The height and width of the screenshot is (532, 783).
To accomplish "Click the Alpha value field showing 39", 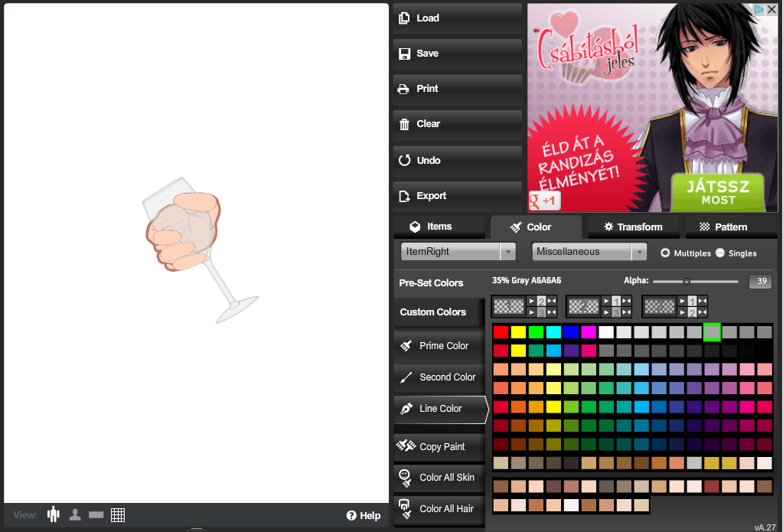I will 761,281.
